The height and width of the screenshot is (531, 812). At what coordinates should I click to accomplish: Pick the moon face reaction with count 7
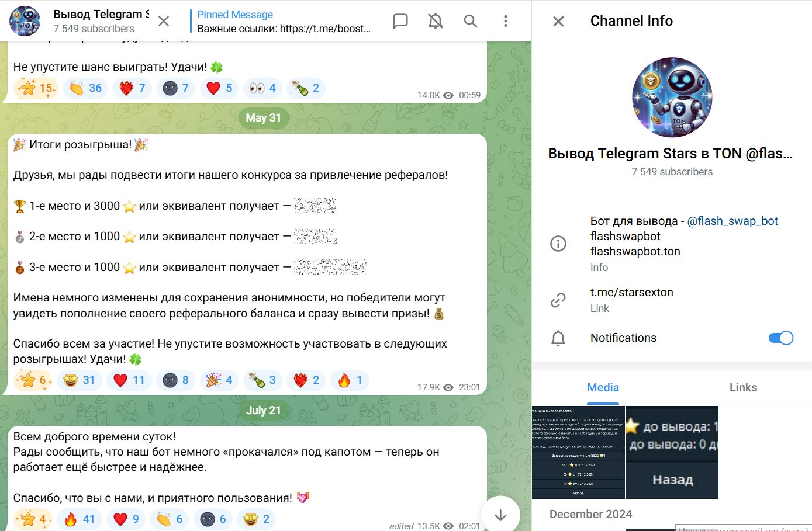click(x=175, y=88)
